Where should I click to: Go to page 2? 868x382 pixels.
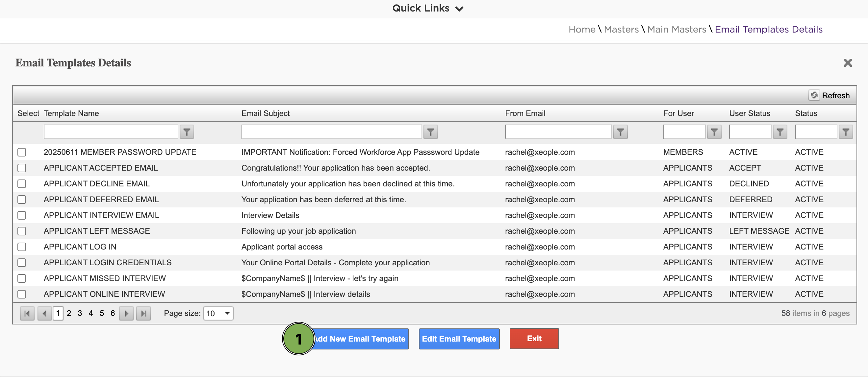coord(69,313)
